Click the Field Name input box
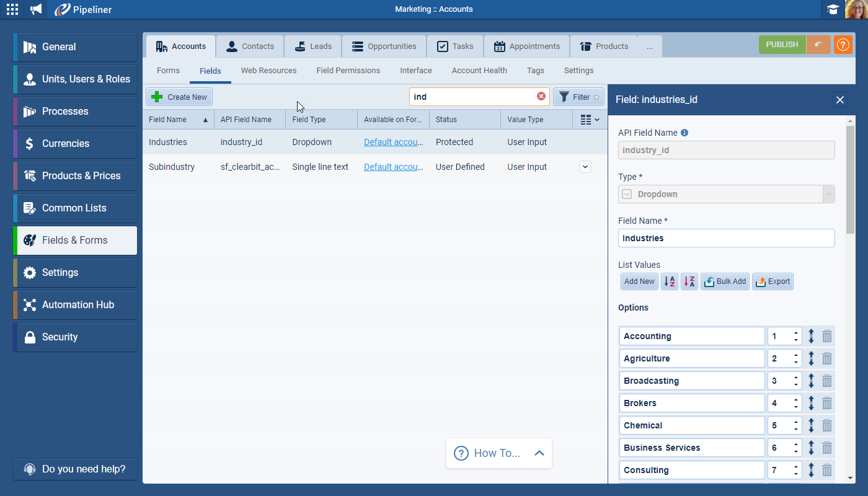868x496 pixels. tap(726, 238)
